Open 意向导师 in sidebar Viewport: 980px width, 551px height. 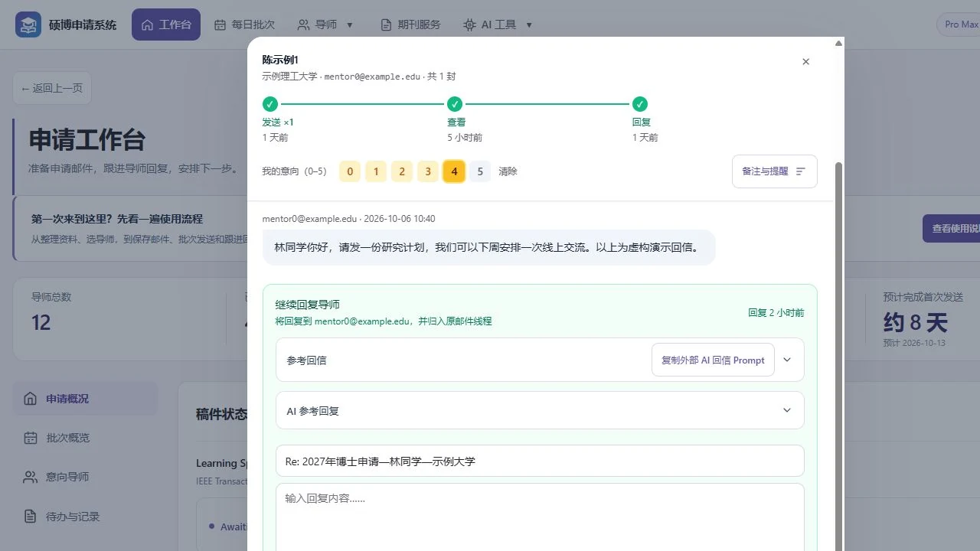[85, 477]
